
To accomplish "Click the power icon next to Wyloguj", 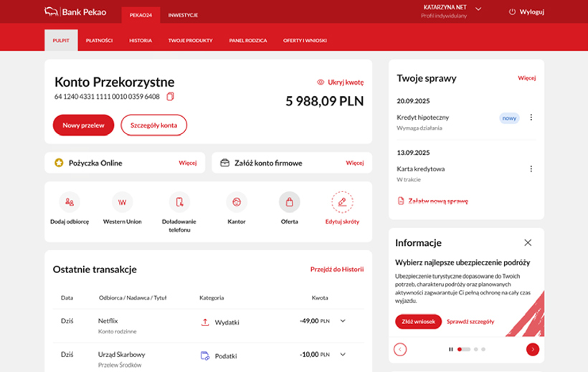I will coord(512,12).
